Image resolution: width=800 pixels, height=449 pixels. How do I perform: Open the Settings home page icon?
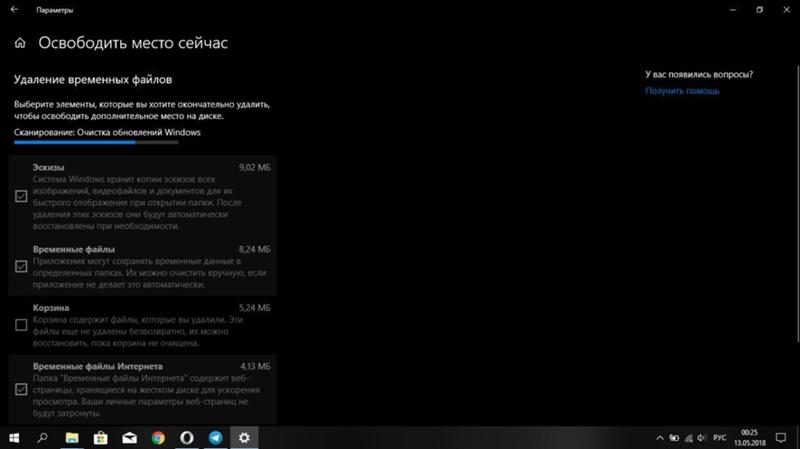20,43
